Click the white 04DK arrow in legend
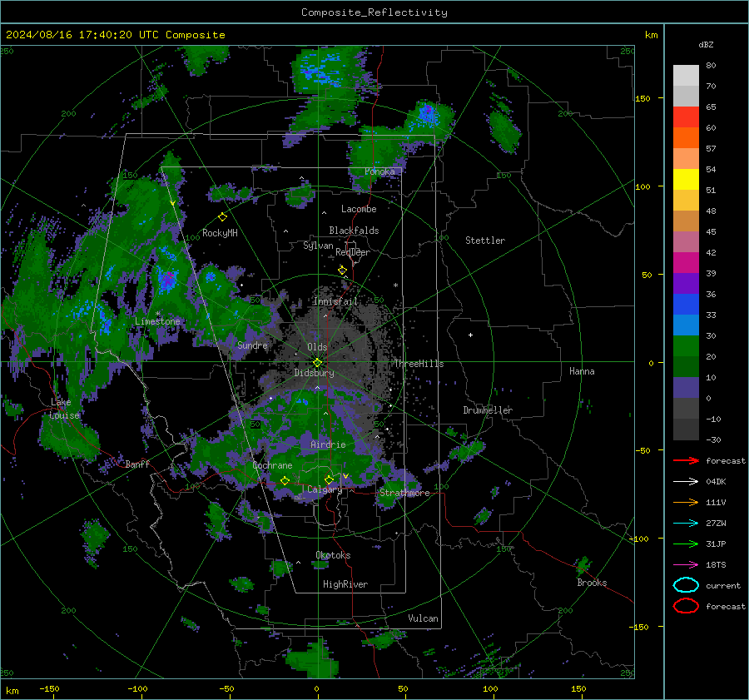 686,481
